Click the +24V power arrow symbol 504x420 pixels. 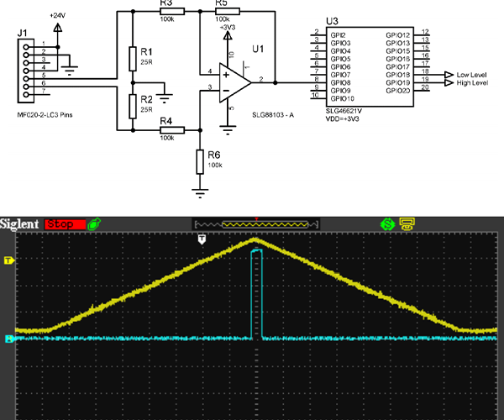[58, 28]
